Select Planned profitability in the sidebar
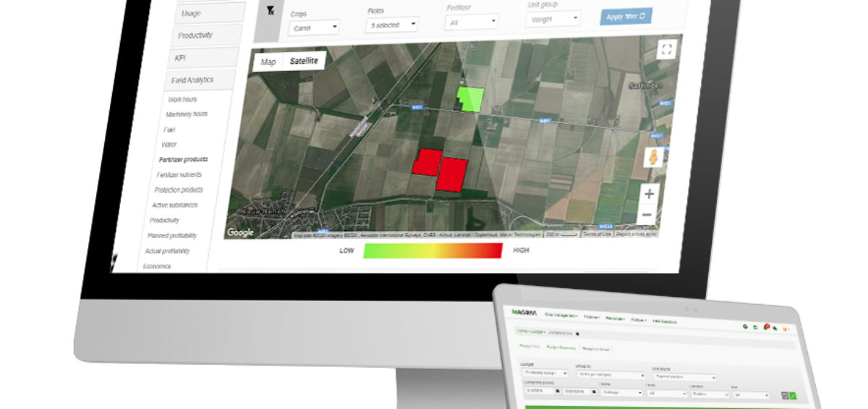868x409 pixels. coord(172,235)
